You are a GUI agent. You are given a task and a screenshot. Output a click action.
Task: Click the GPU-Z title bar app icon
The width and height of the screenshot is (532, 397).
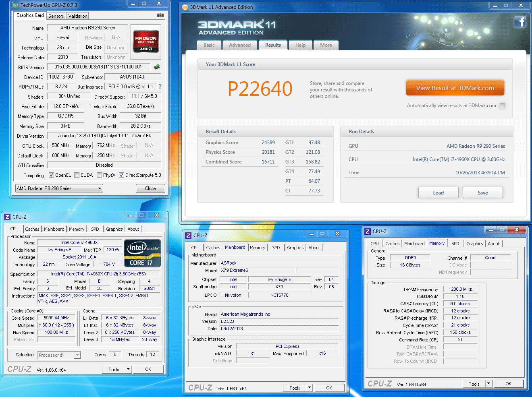(15, 5)
